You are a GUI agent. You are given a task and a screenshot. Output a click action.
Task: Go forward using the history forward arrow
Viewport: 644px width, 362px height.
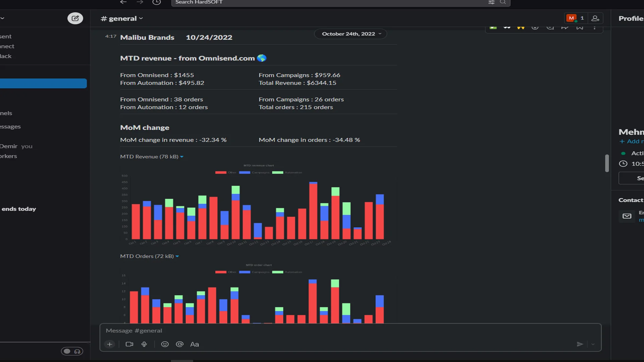tap(140, 2)
